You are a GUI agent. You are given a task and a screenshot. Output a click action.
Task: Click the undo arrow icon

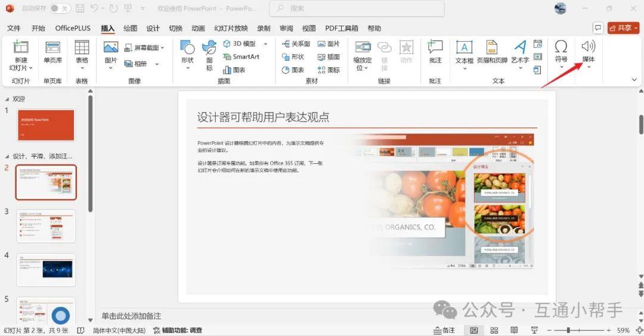pos(94,8)
